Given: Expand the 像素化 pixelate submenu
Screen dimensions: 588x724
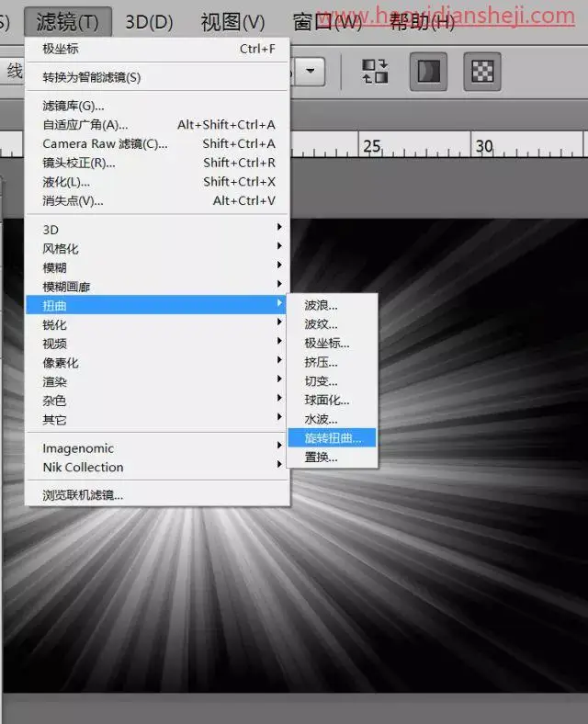Looking at the screenshot, I should click(x=158, y=363).
